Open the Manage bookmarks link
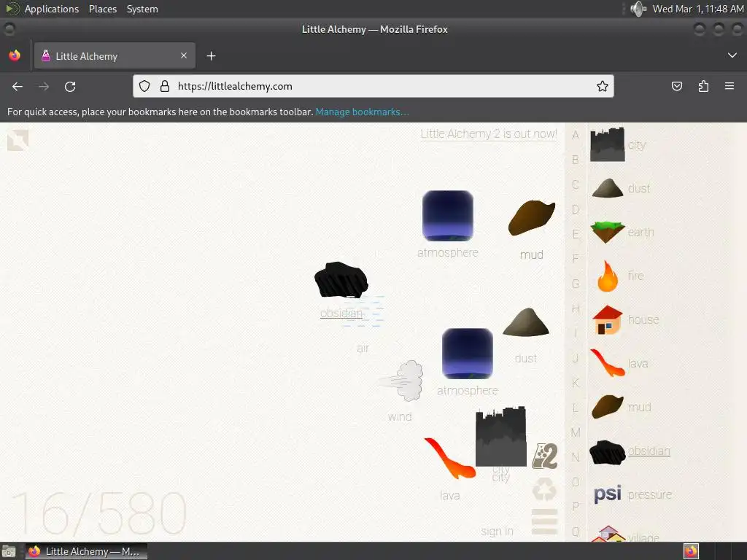This screenshot has width=747, height=560. coord(362,112)
